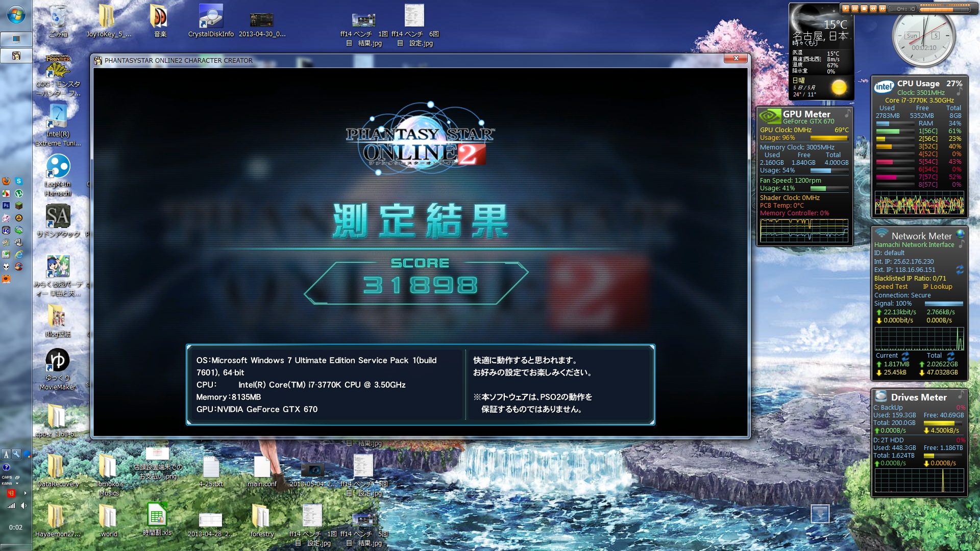Stop playback on the media gadget
The image size is (980, 551).
pos(864,9)
